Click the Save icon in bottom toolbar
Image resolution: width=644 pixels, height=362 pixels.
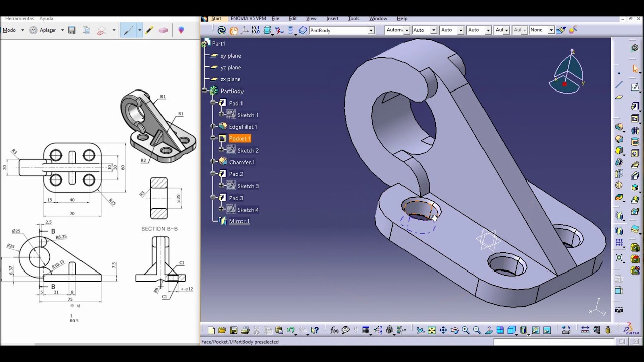(x=234, y=330)
